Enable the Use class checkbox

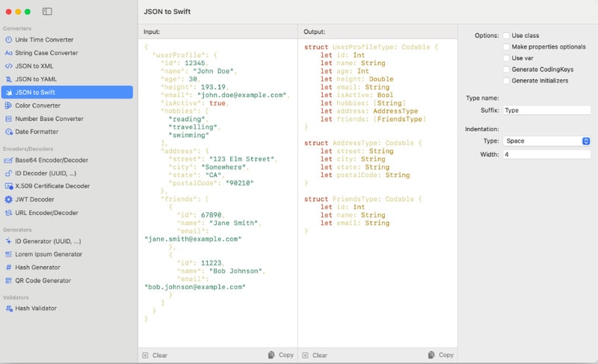[507, 35]
